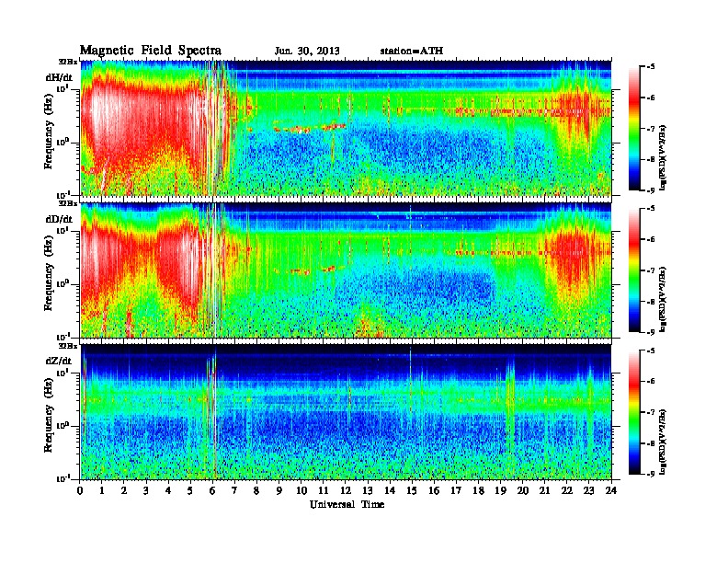
Task: Click hour 1 on the time axis
Action: 102,490
